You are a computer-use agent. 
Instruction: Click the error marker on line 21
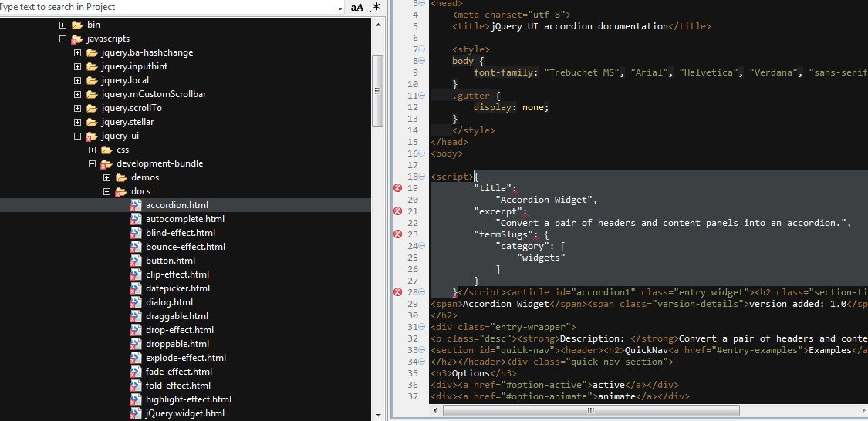[x=398, y=211]
